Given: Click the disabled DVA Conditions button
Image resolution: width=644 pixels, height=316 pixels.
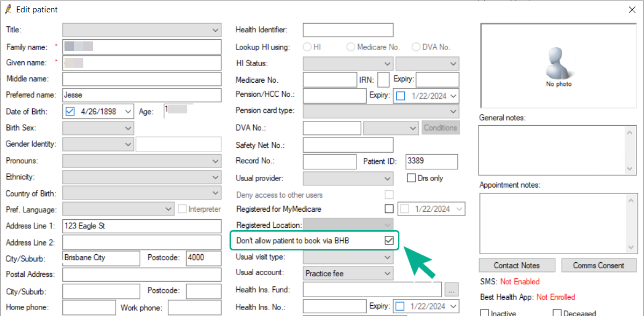Looking at the screenshot, I should click(x=441, y=127).
